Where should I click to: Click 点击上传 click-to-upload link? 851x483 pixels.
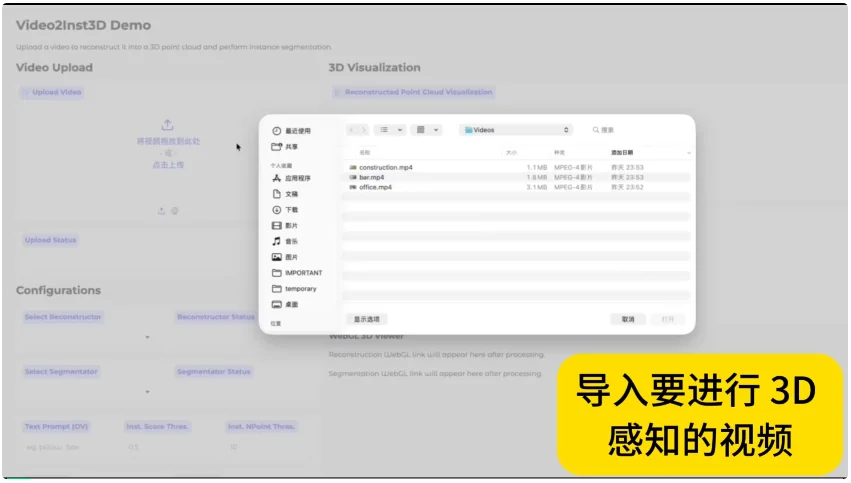point(168,164)
